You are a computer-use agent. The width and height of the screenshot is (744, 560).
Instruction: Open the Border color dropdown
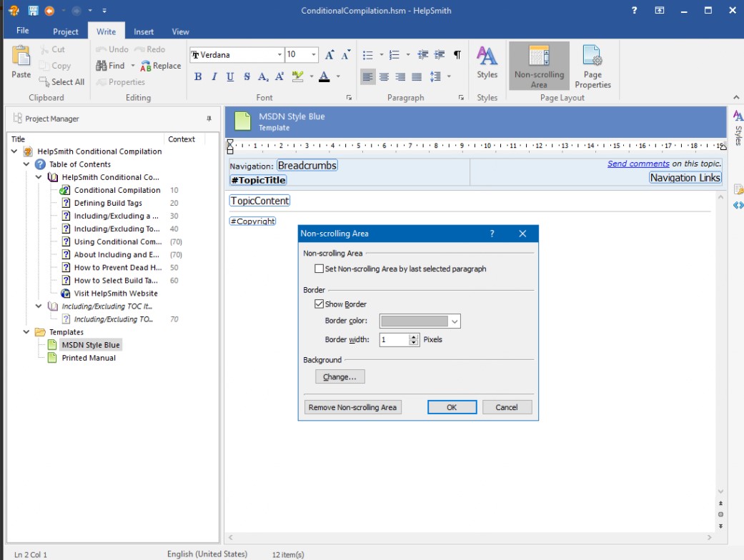(455, 321)
